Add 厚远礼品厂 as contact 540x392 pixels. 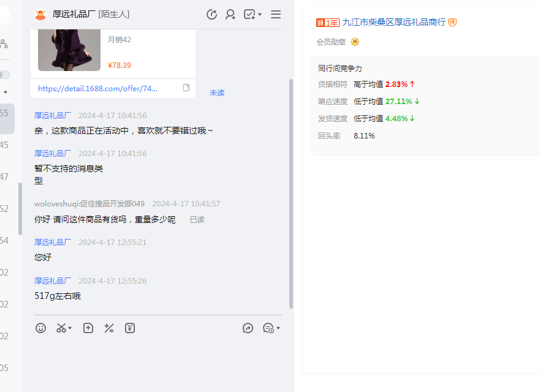click(x=230, y=15)
